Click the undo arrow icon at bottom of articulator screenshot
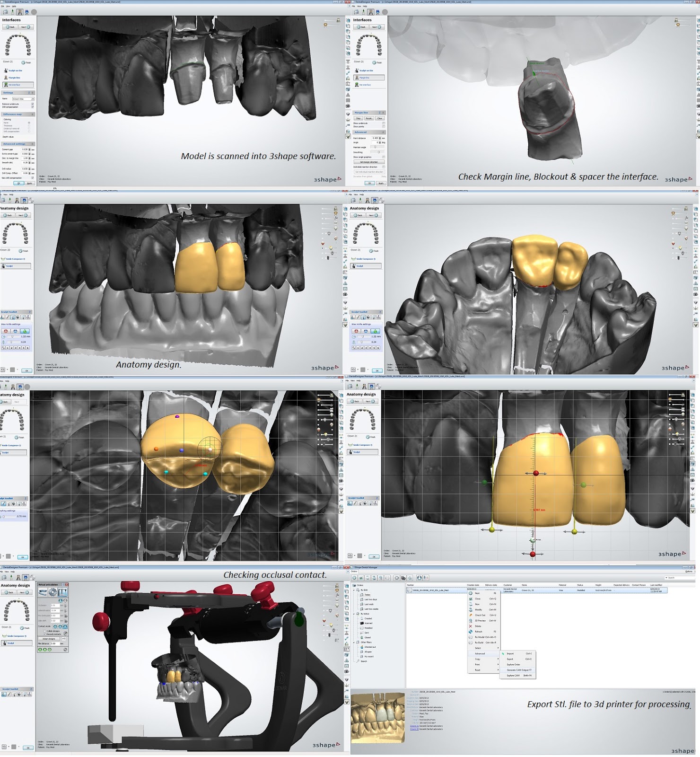 coord(4,747)
